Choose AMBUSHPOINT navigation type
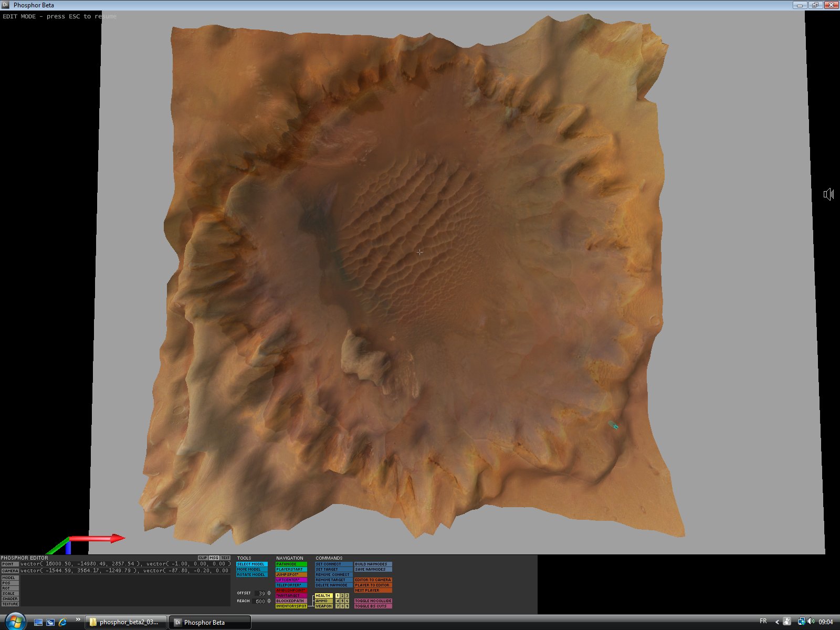Image resolution: width=840 pixels, height=630 pixels. (x=291, y=590)
